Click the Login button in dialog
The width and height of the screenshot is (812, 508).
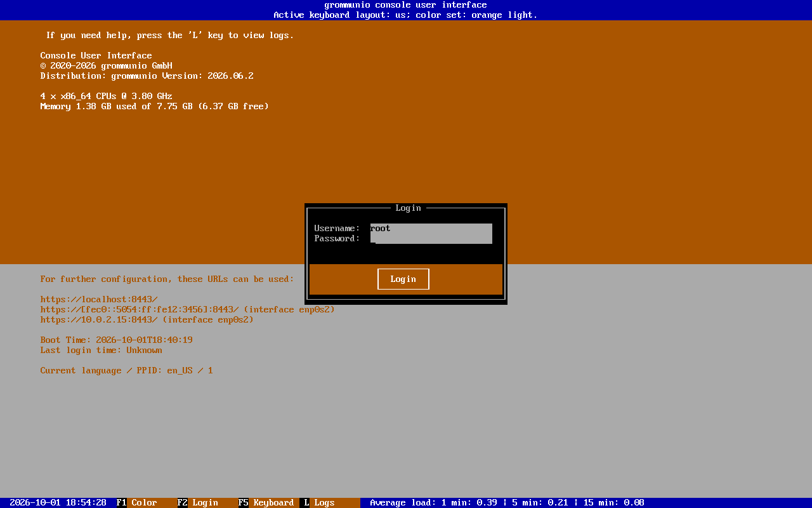(403, 279)
